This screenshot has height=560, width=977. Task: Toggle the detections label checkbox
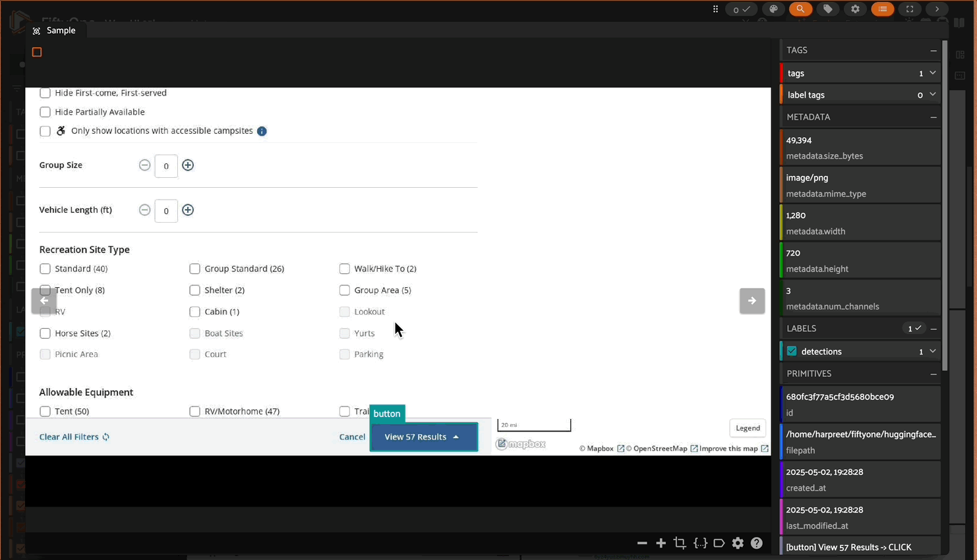[792, 351]
